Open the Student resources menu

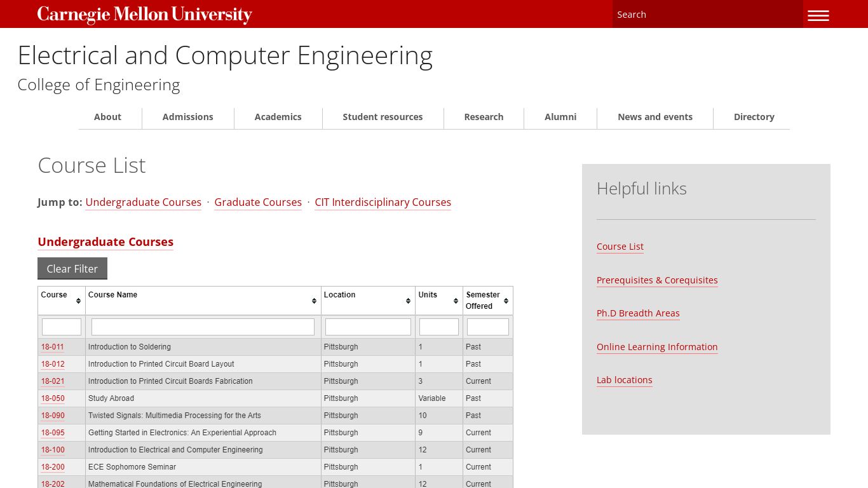click(383, 117)
